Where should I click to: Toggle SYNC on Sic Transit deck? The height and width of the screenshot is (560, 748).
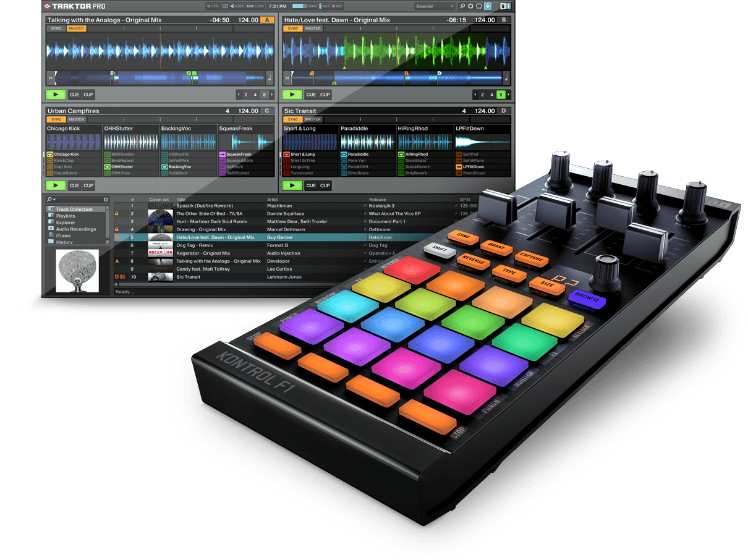pyautogui.click(x=293, y=119)
